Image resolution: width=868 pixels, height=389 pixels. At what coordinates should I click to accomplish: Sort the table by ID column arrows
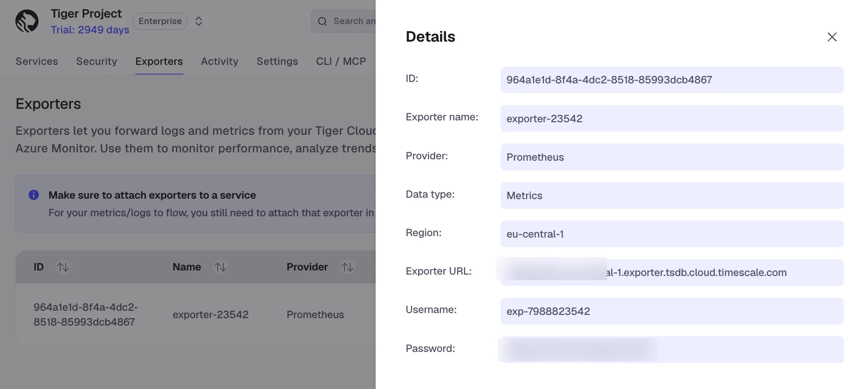63,267
